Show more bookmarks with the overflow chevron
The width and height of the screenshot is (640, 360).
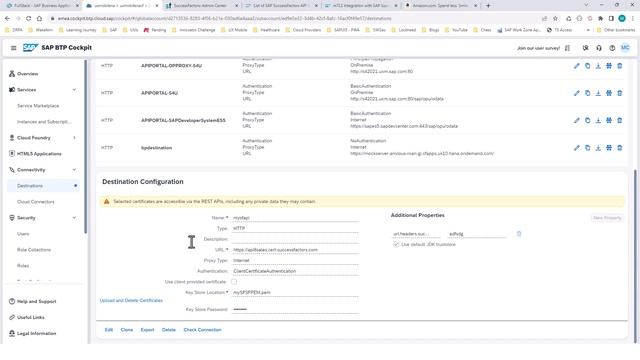[588, 30]
